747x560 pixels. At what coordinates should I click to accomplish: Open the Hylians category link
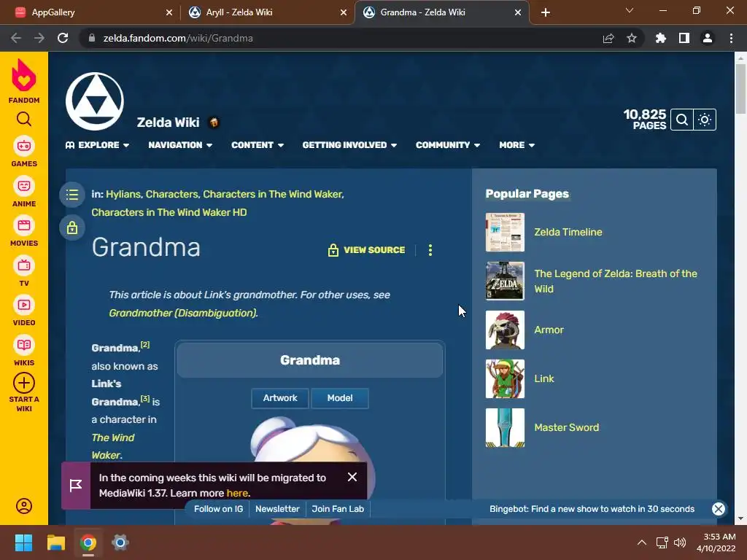point(123,194)
